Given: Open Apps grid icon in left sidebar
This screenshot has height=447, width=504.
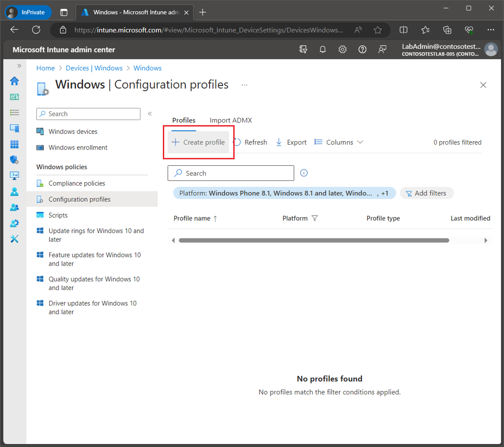Looking at the screenshot, I should 14,144.
